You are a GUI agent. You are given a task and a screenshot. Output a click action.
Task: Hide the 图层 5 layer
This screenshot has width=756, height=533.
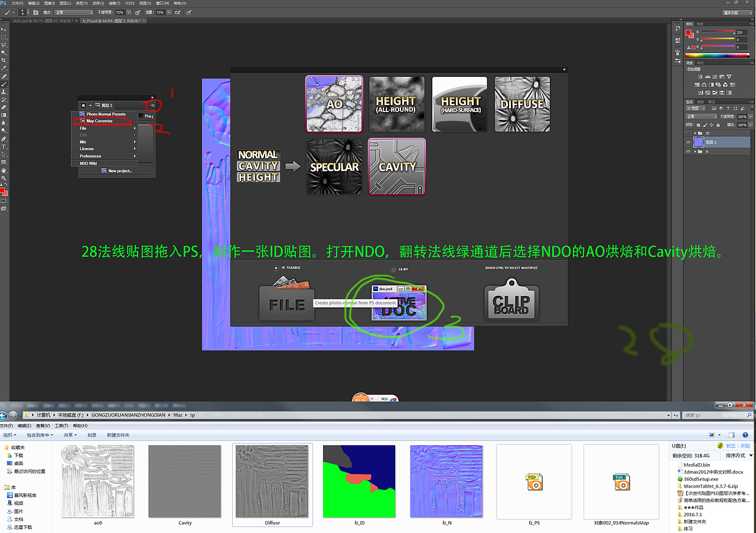688,142
